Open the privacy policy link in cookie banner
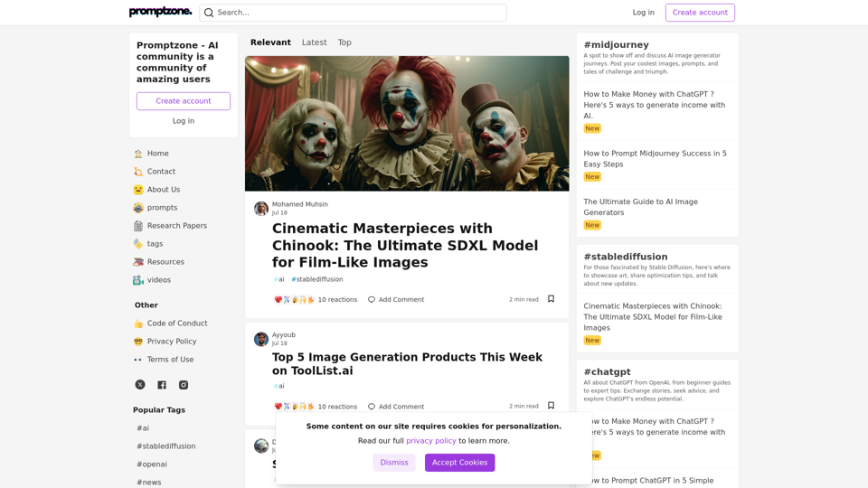The height and width of the screenshot is (488, 868). click(x=430, y=441)
